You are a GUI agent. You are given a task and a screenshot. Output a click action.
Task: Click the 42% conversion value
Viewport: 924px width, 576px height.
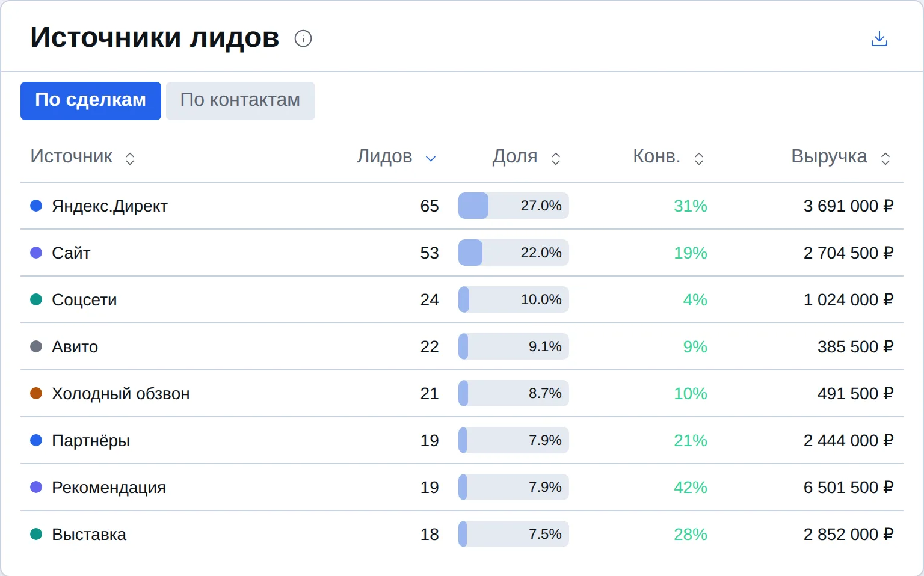click(x=691, y=487)
